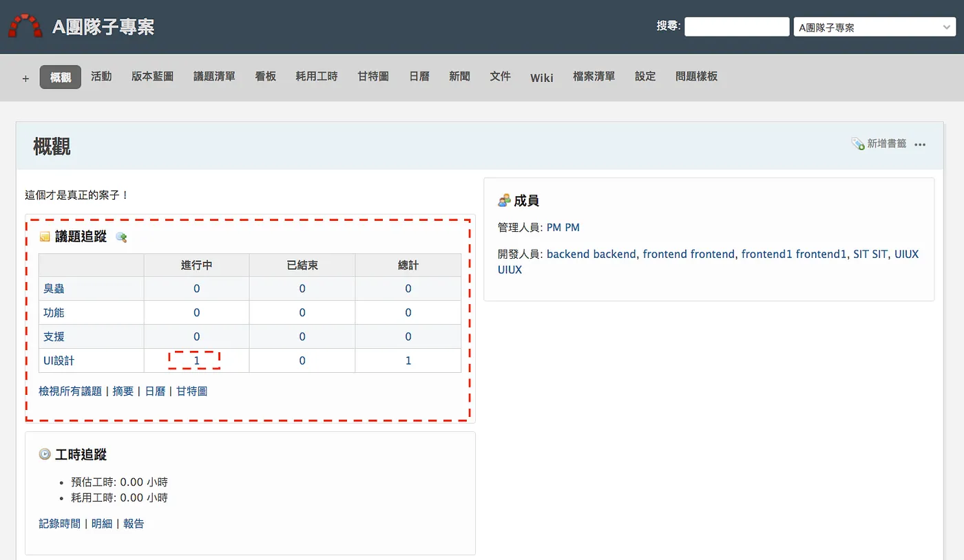Click the 臭蟲 進行中 count 0
964x560 pixels.
point(196,289)
